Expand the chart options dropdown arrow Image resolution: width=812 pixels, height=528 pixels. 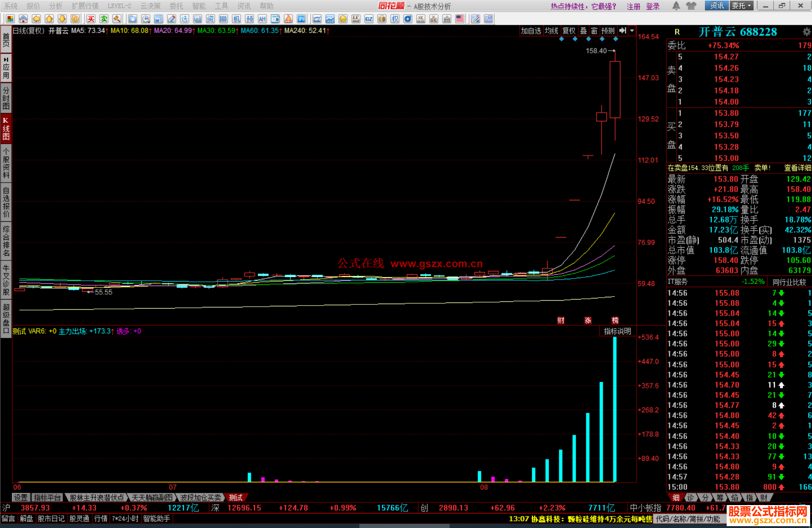(632, 31)
